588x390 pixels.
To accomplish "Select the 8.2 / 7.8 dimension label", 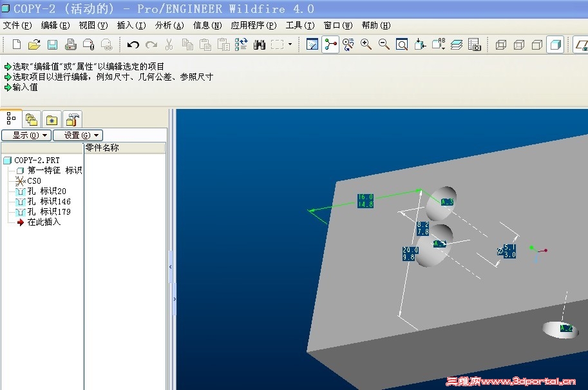I will pos(423,228).
